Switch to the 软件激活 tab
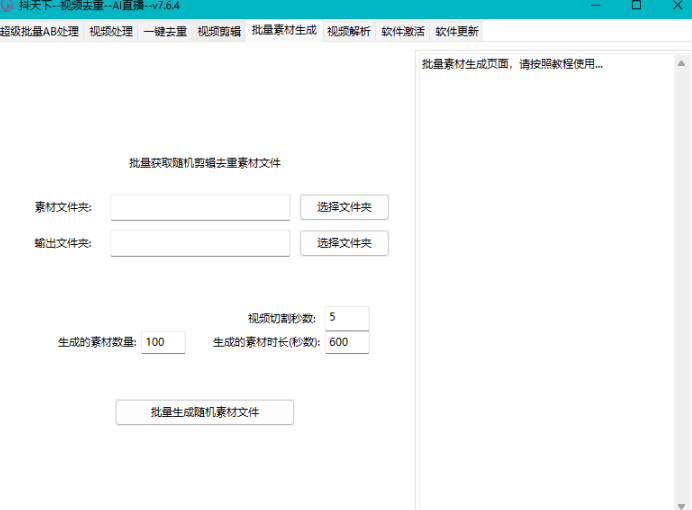 click(x=402, y=31)
